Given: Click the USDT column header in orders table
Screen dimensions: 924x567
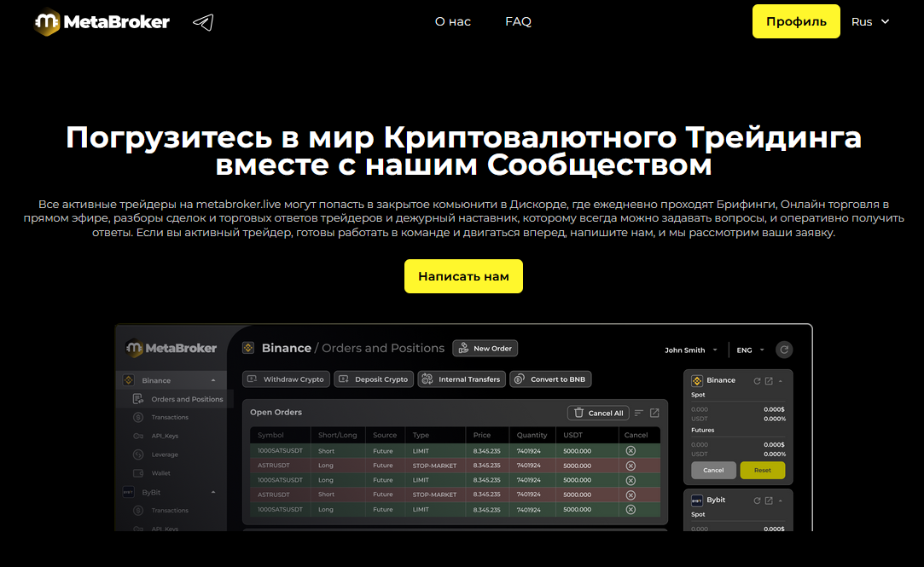Looking at the screenshot, I should pyautogui.click(x=572, y=435).
